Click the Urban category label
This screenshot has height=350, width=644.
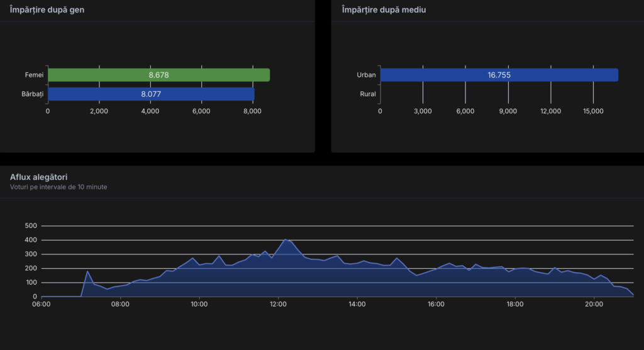pyautogui.click(x=366, y=75)
